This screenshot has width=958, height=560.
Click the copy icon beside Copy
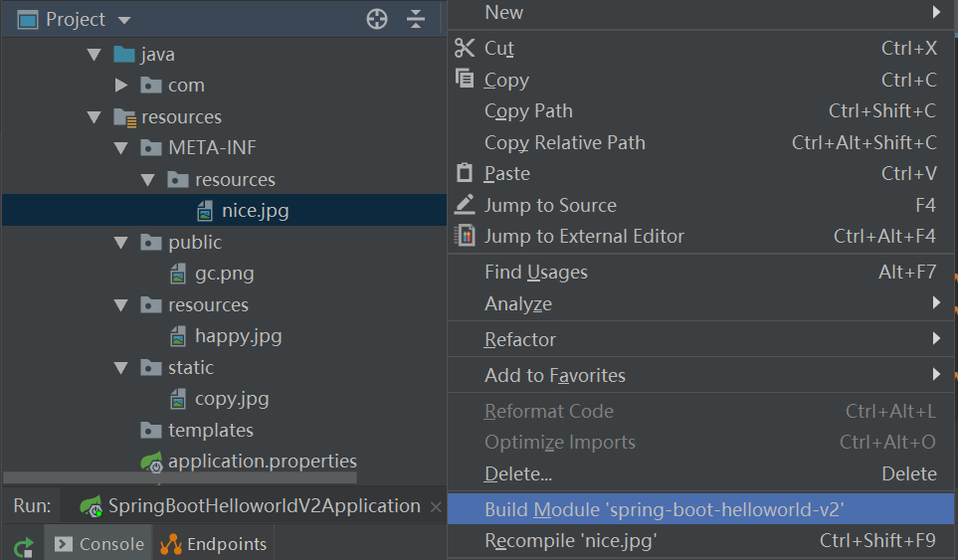[x=465, y=79]
